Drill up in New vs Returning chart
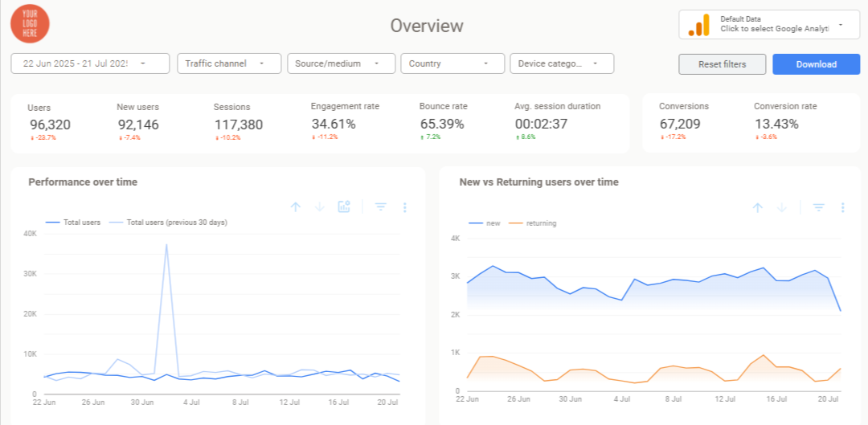This screenshot has height=425, width=868. point(758,207)
